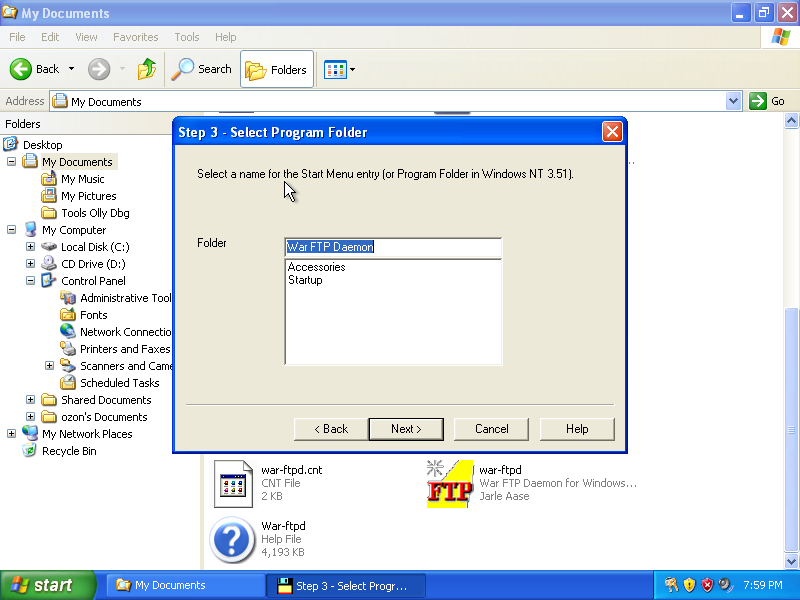
Task: Click the scroll down arrow in file pane
Action: click(791, 561)
